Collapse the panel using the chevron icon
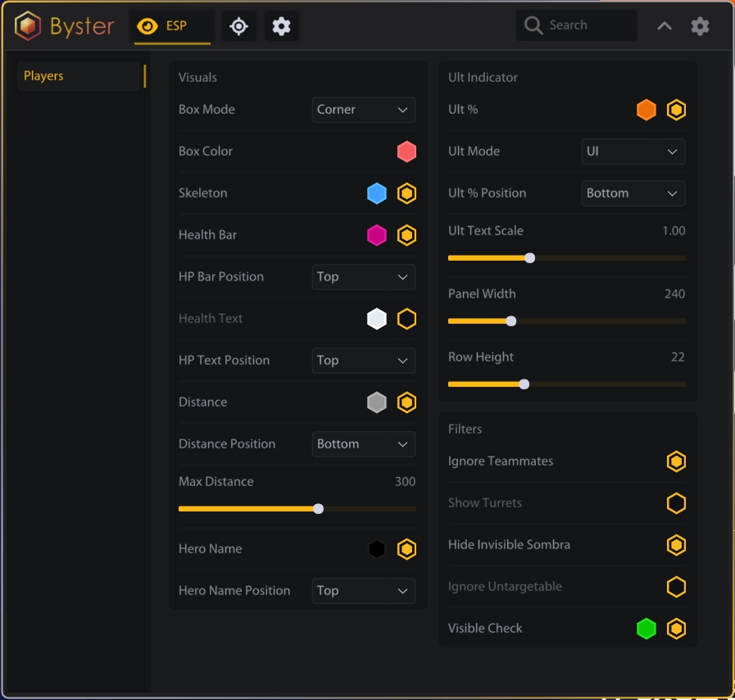 coord(664,25)
